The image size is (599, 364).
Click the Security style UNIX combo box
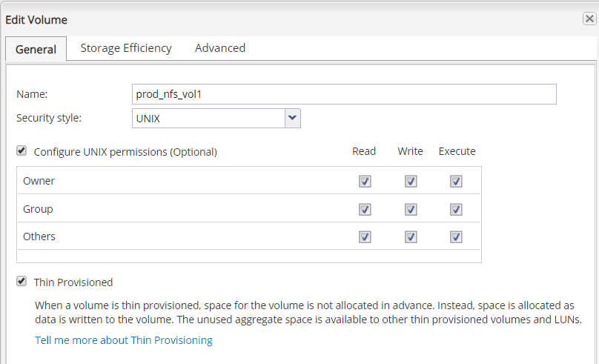(x=208, y=118)
